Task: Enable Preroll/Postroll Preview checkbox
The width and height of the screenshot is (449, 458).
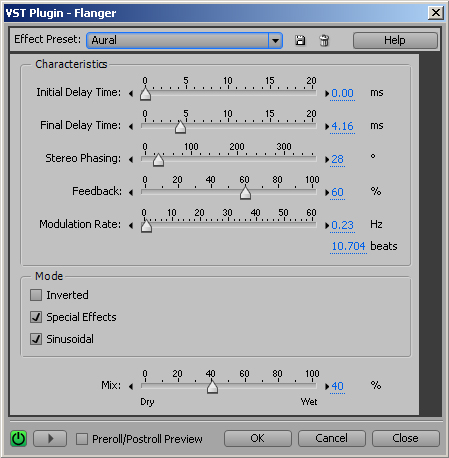Action: pos(82,439)
